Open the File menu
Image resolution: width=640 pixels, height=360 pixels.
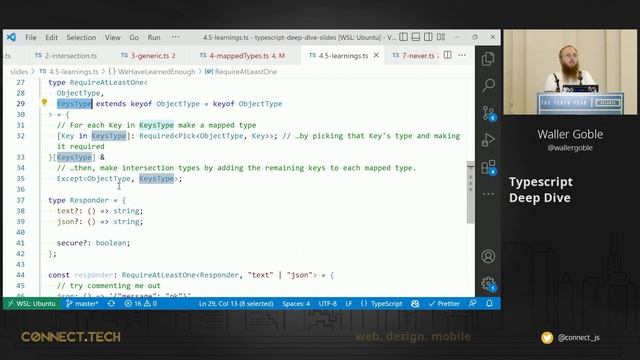pyautogui.click(x=31, y=38)
